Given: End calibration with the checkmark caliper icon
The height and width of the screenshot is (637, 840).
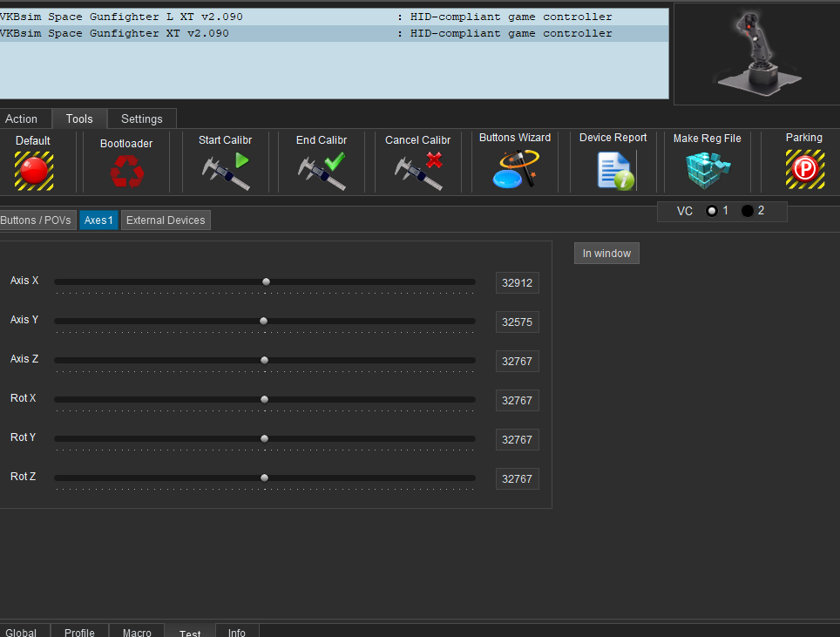Looking at the screenshot, I should (x=322, y=171).
